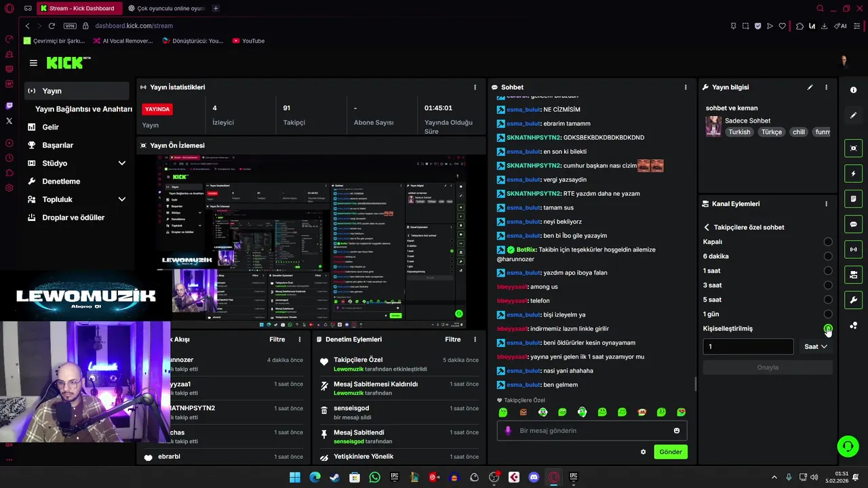Open Sohbet panel three-dot menu
This screenshot has width=868, height=488.
(x=686, y=87)
